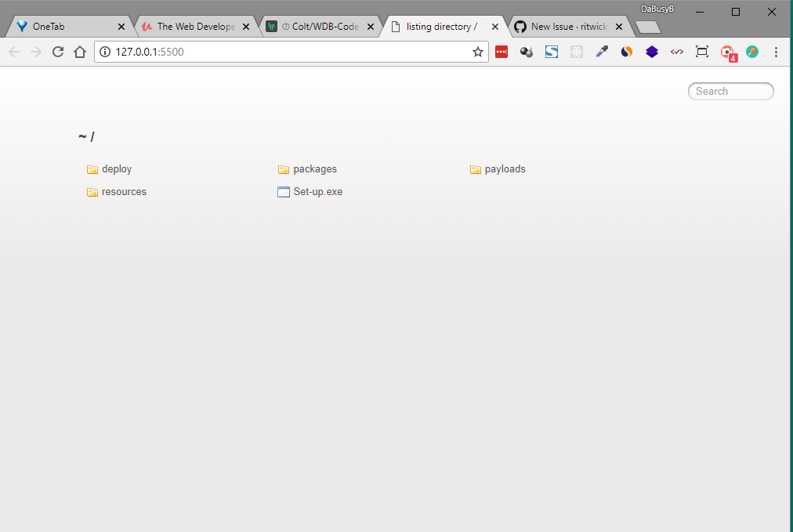Click the browser forward arrow
This screenshot has width=793, height=532.
[36, 52]
